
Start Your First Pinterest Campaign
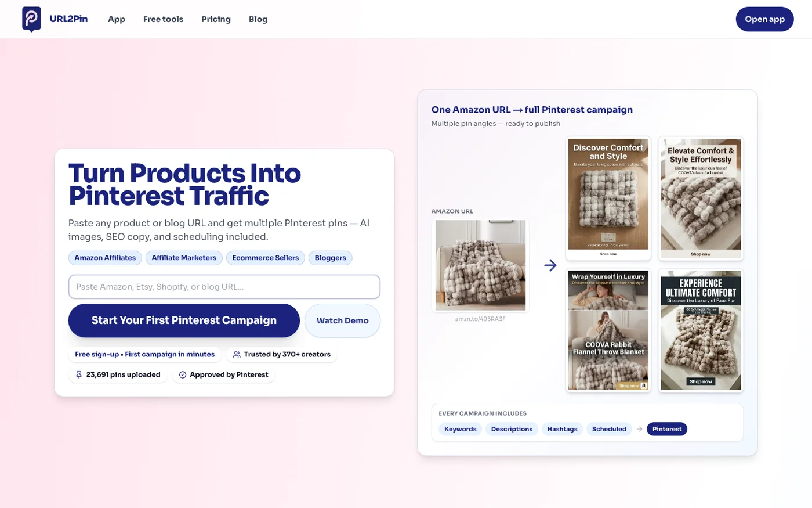click(184, 320)
